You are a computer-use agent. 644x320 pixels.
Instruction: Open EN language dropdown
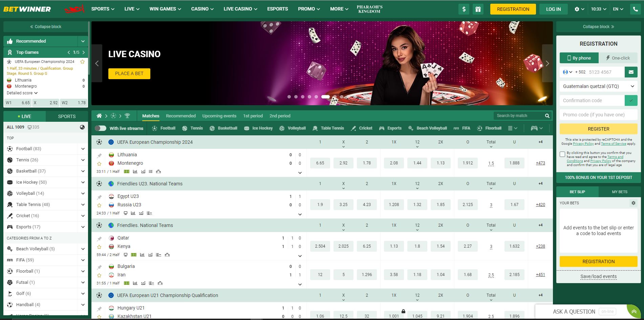click(x=618, y=9)
